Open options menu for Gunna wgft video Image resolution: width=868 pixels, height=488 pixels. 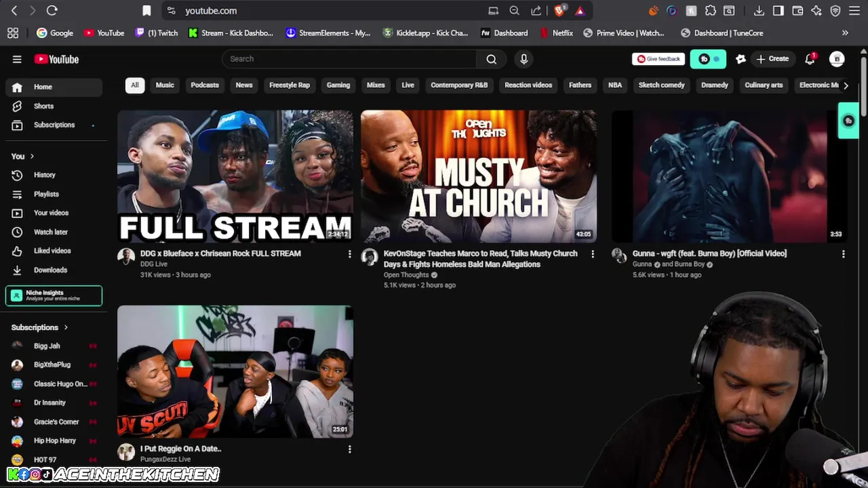coord(844,254)
